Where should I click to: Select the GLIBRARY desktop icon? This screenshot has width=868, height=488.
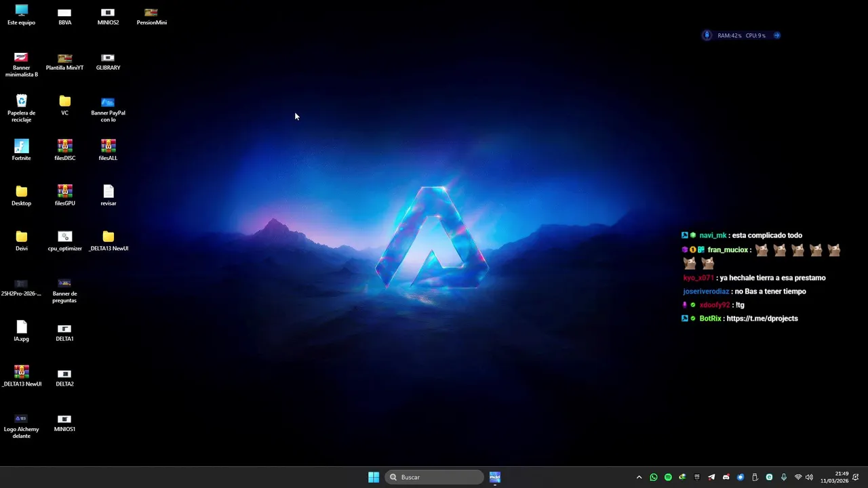108,62
